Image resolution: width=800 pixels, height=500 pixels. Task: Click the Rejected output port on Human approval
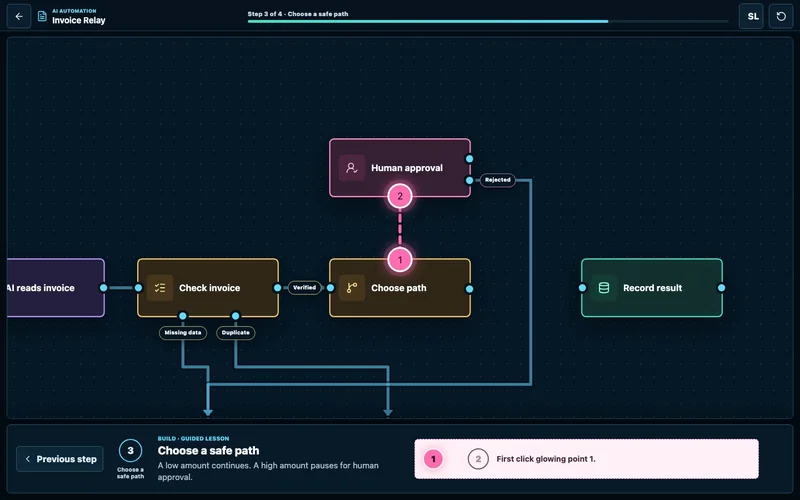(469, 180)
